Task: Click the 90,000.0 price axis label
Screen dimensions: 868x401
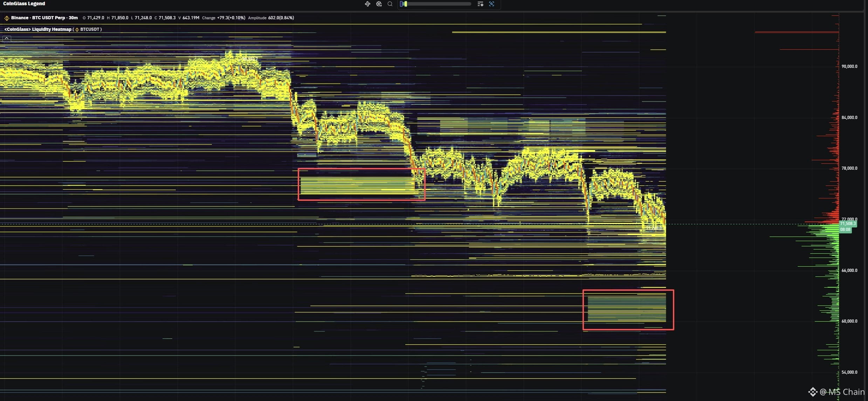Action: [x=849, y=66]
